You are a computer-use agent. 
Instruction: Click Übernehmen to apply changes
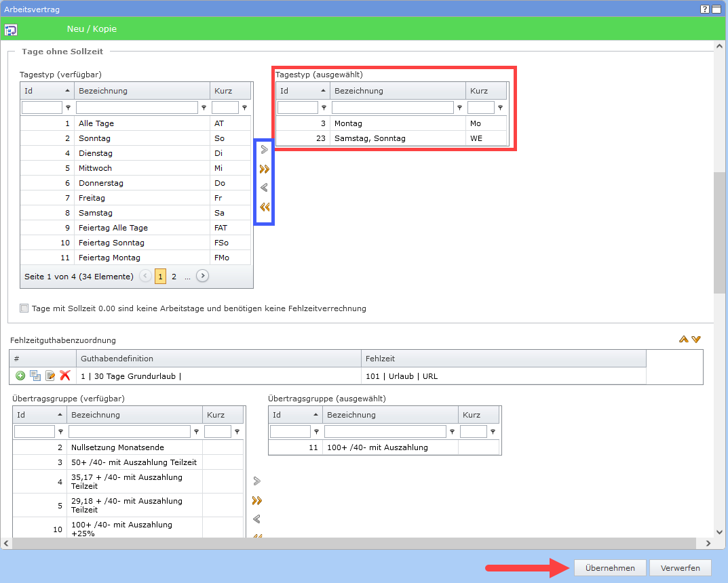pos(610,568)
